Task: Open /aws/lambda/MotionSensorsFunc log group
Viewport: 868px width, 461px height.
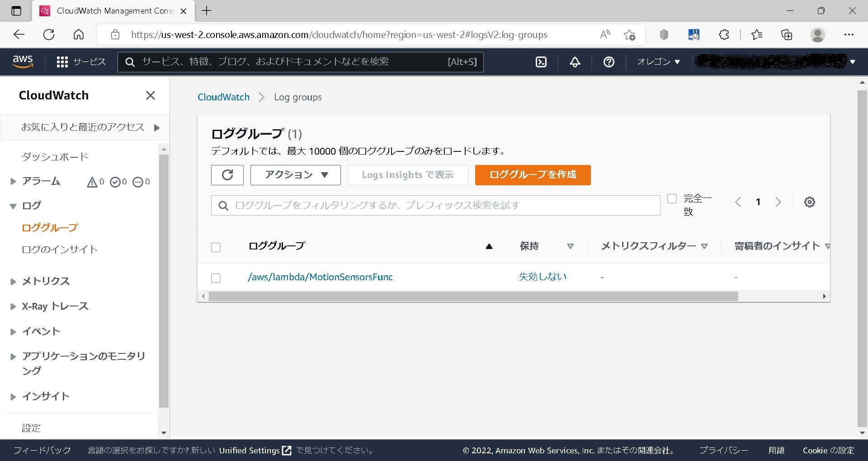Action: point(320,277)
